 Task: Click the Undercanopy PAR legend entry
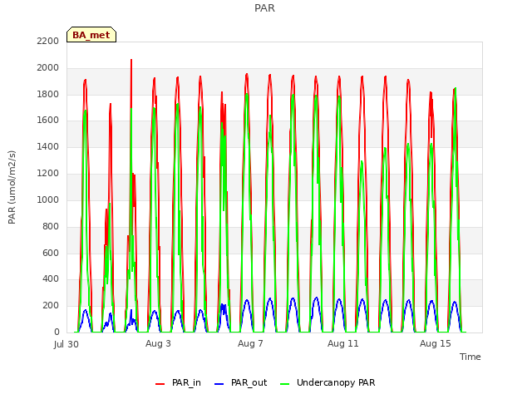coord(328,382)
